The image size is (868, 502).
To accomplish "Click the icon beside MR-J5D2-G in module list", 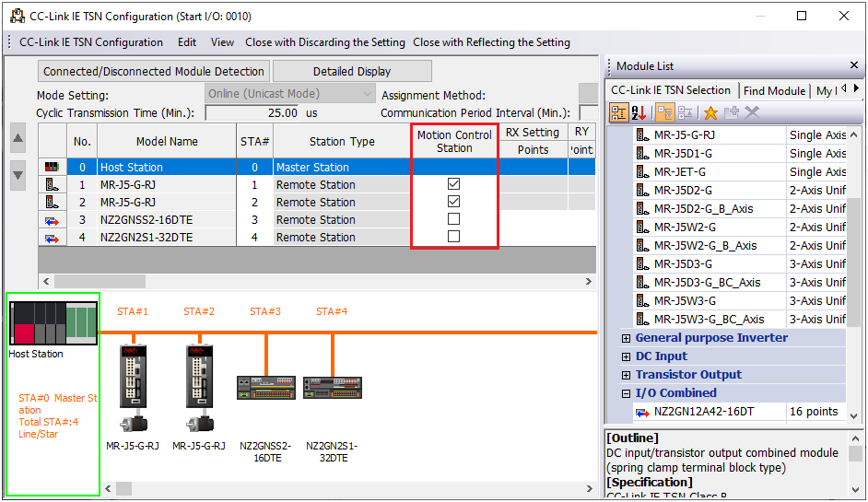I will [x=642, y=191].
